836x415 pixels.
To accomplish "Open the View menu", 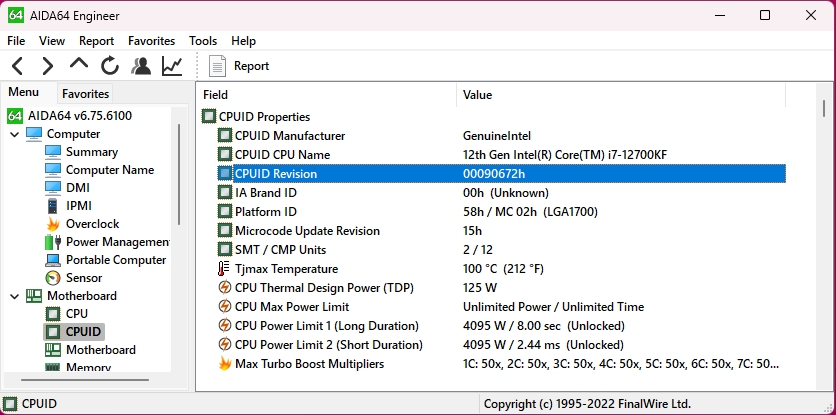I will (52, 41).
